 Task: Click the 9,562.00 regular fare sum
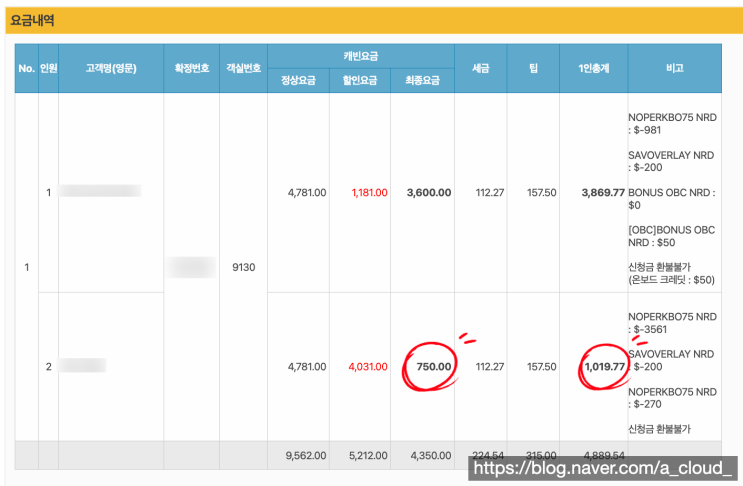click(306, 456)
